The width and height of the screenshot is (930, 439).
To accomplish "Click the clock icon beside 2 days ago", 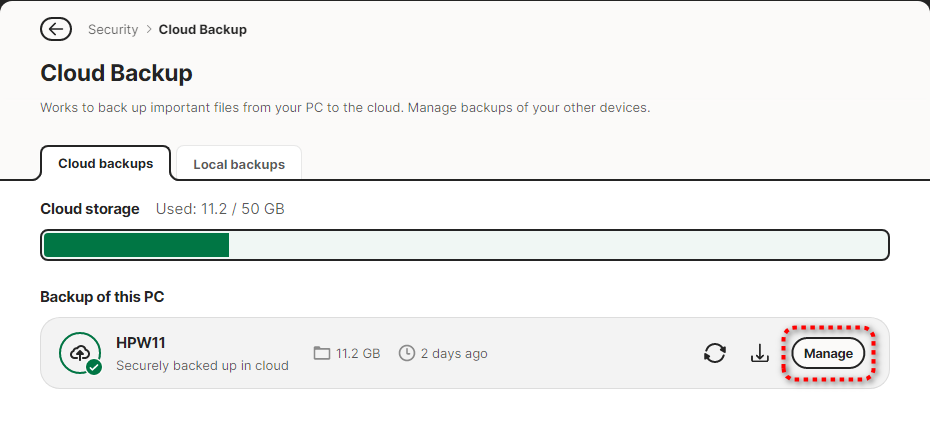I will pyautogui.click(x=407, y=353).
